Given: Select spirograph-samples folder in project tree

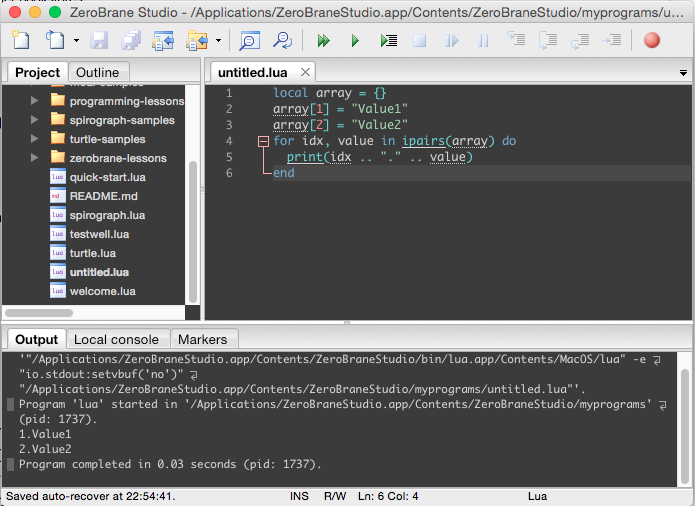Looking at the screenshot, I should (122, 120).
